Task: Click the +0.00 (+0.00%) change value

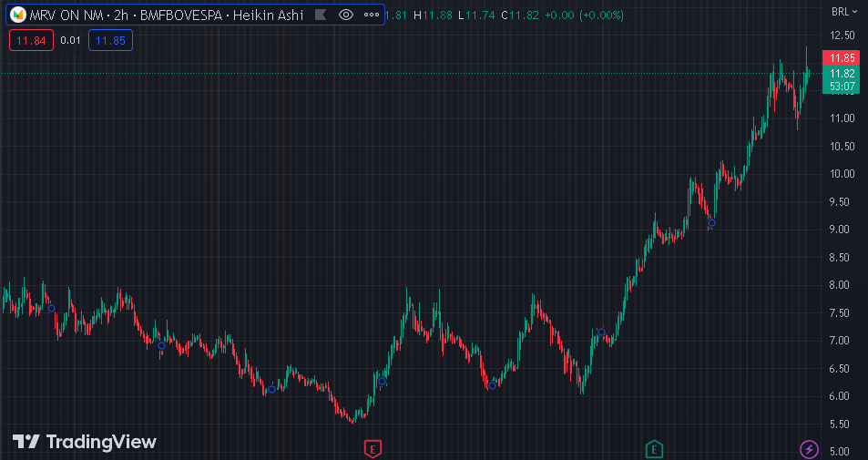Action: click(584, 15)
